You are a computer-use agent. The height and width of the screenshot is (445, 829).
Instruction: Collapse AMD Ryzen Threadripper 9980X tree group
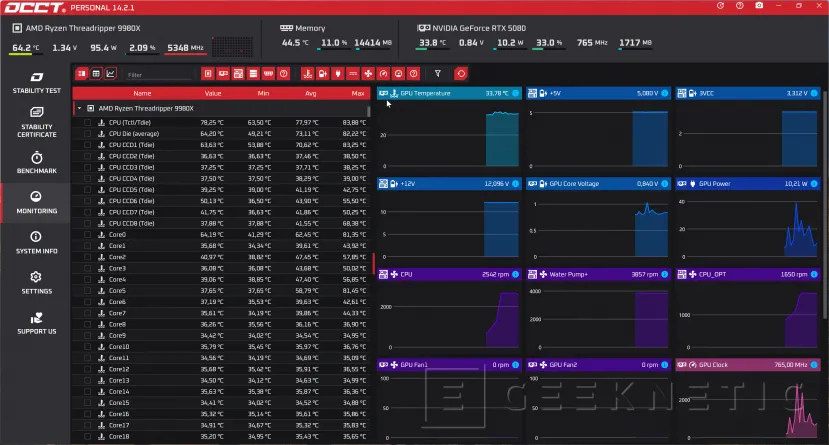(x=79, y=108)
